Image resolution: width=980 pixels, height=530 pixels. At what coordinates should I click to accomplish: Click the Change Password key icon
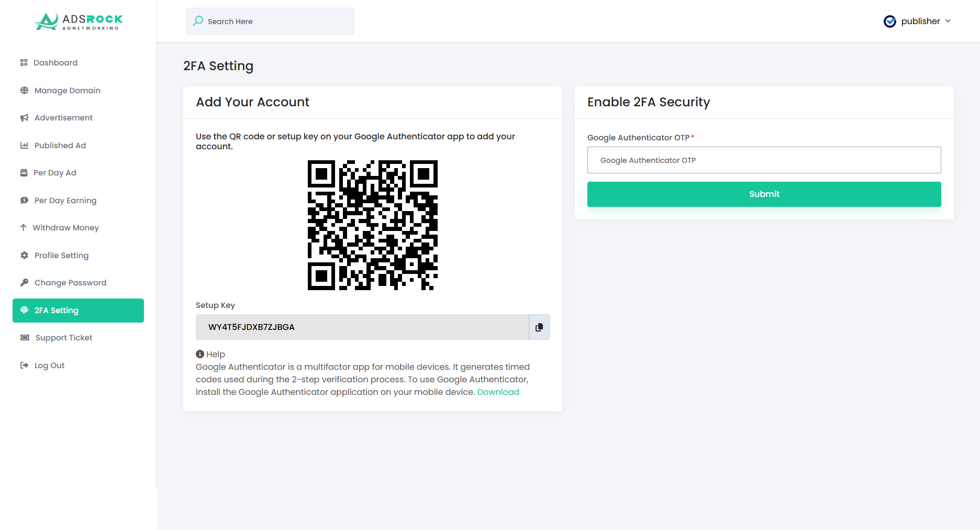tap(24, 283)
